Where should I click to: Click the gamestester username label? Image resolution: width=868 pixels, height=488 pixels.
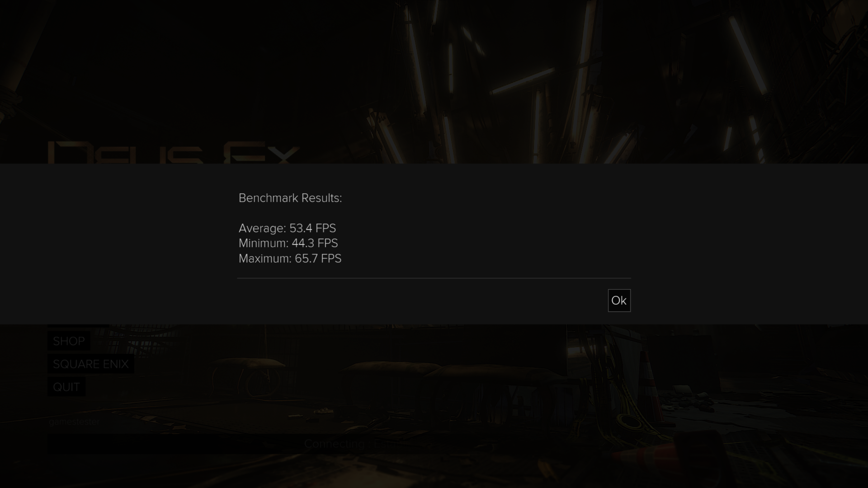[x=74, y=422]
